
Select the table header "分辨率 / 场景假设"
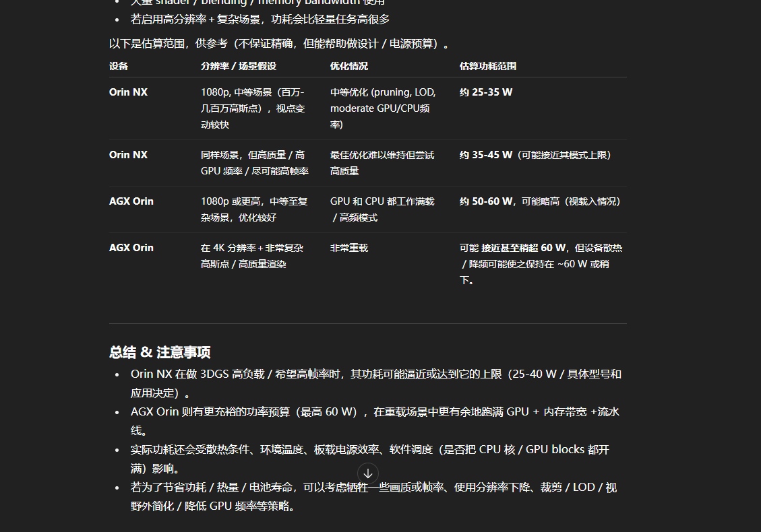(x=239, y=66)
